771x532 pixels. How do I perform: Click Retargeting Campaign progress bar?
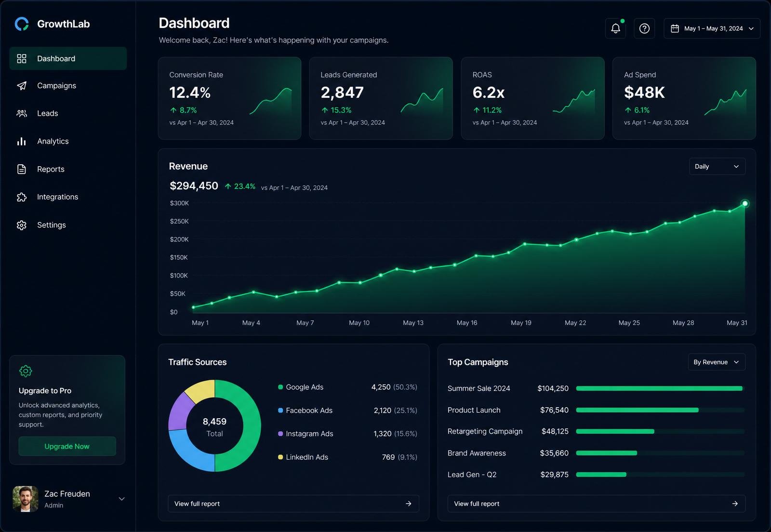660,431
